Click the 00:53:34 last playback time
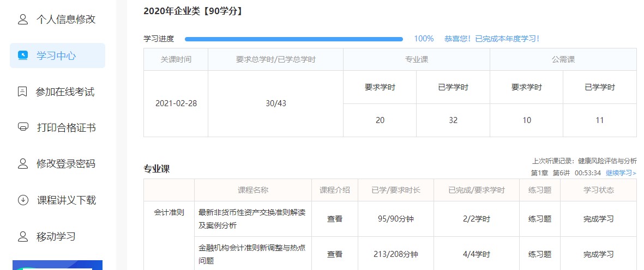The height and width of the screenshot is (270, 644). [x=588, y=173]
